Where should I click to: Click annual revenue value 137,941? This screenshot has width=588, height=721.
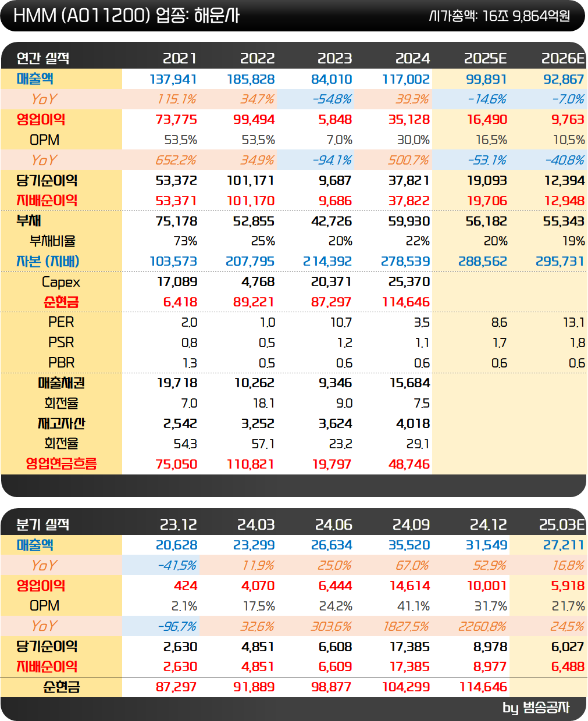(173, 79)
